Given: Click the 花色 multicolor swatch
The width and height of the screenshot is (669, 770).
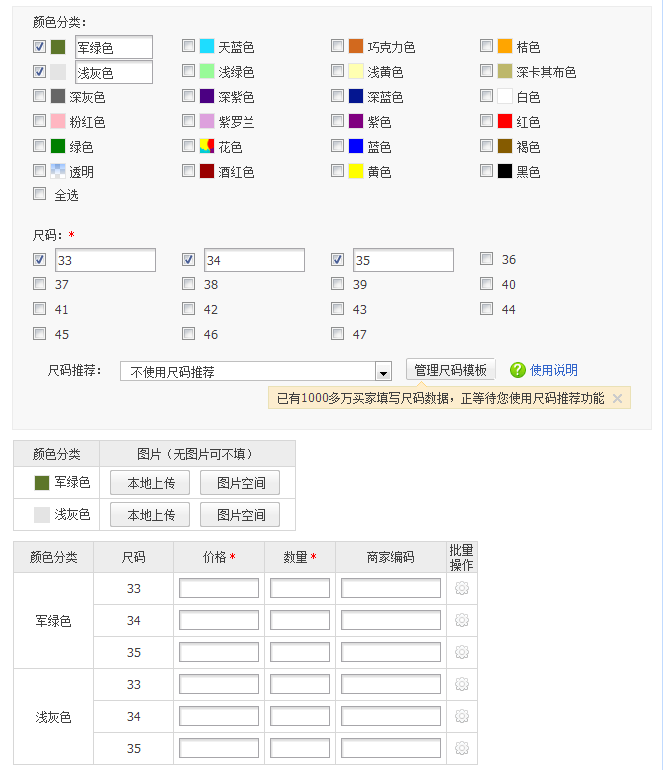Looking at the screenshot, I should coord(207,146).
